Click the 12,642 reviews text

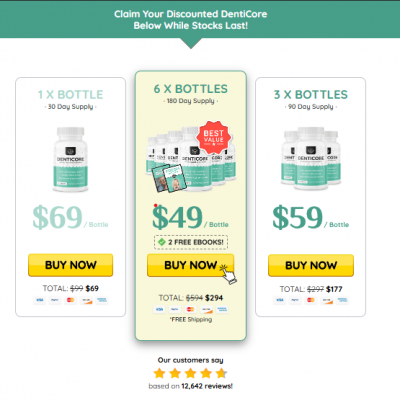click(x=207, y=386)
